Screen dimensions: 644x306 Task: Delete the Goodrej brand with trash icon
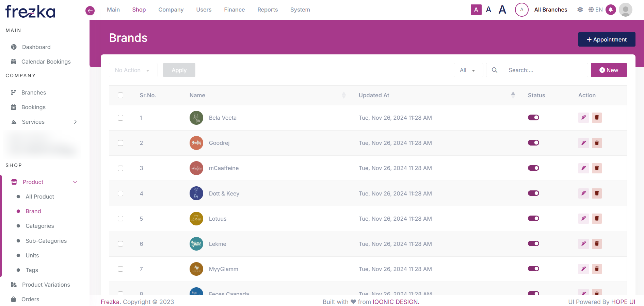coord(597,143)
